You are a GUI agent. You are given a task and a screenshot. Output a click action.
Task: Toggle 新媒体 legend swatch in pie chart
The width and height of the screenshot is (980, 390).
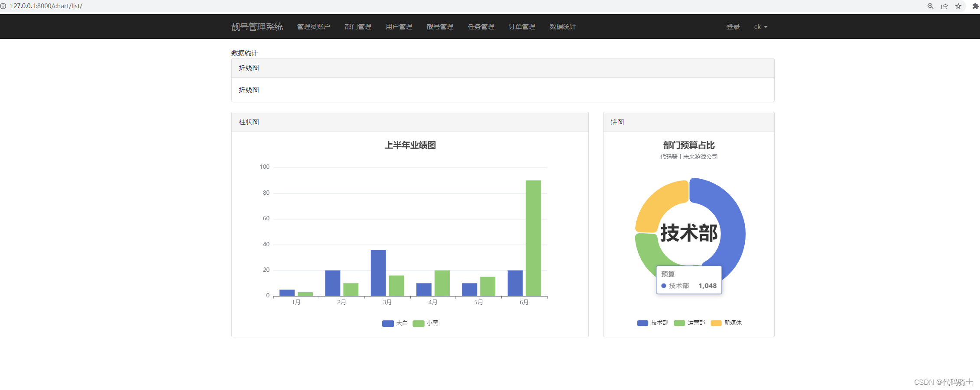point(716,323)
